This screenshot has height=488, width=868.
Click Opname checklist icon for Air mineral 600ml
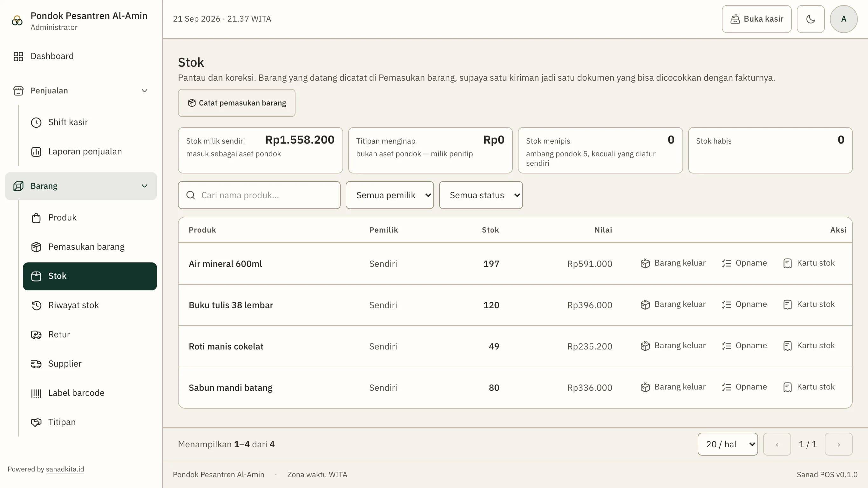[x=727, y=263]
